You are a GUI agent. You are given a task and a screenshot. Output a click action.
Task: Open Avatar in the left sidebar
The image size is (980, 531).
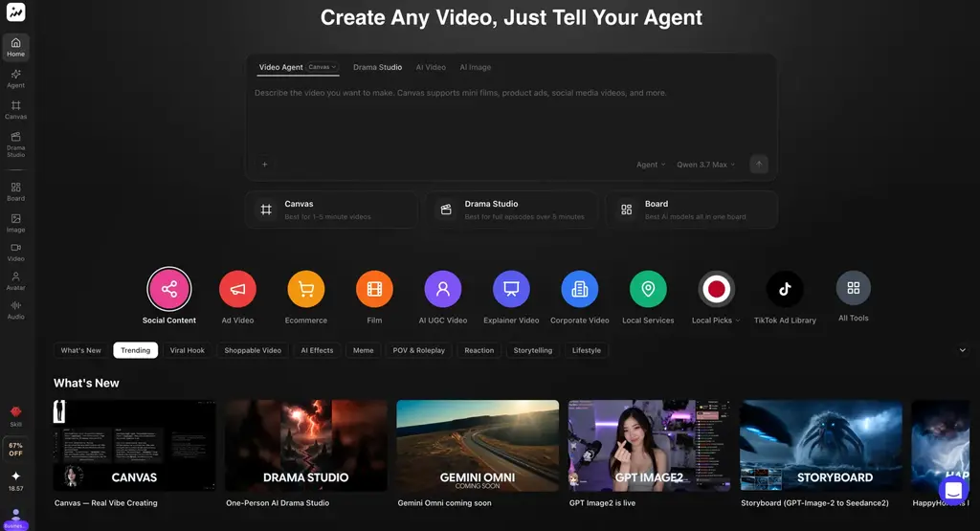pos(15,281)
